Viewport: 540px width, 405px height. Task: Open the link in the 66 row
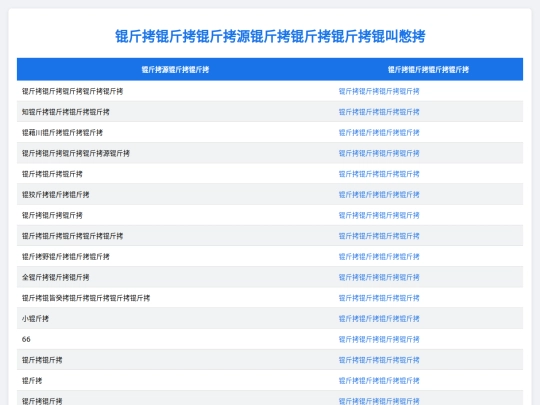click(x=379, y=339)
